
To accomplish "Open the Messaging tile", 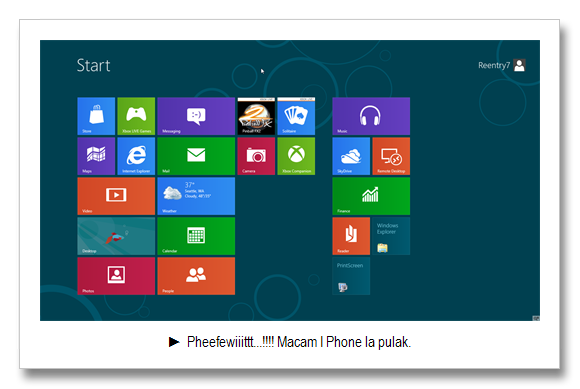I will pyautogui.click(x=196, y=116).
